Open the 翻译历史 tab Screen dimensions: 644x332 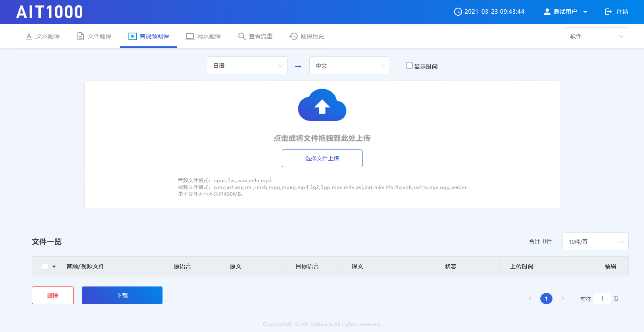[x=307, y=36]
